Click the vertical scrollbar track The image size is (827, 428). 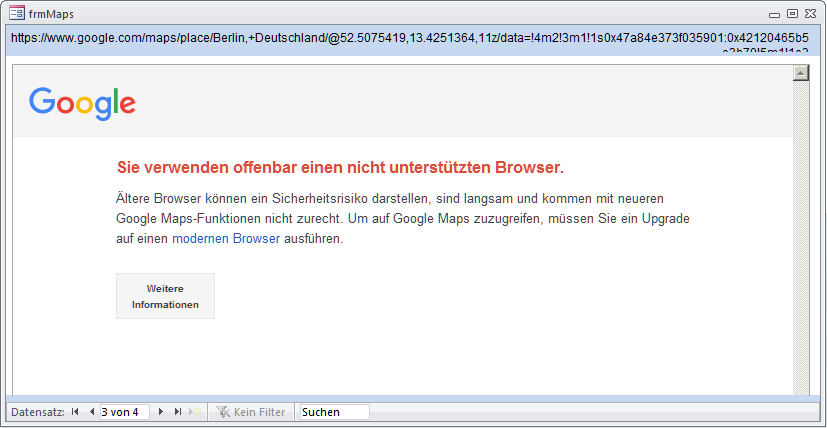801,237
